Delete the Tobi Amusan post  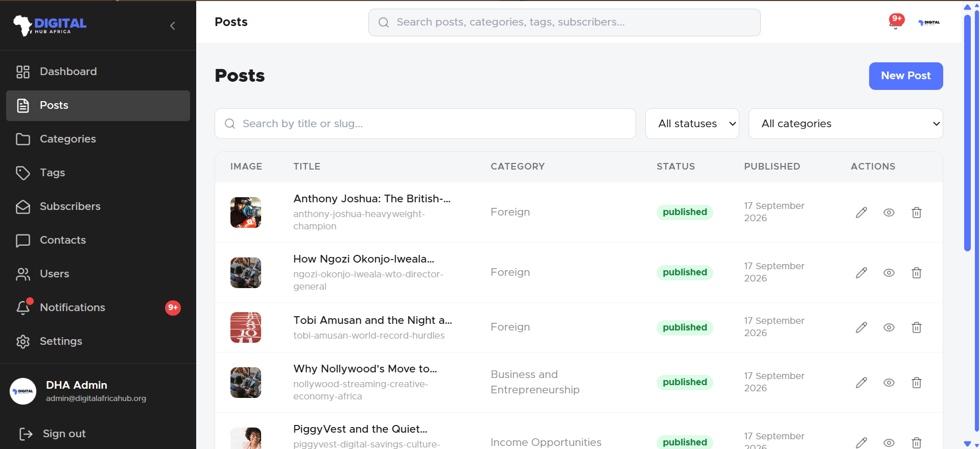click(x=917, y=327)
